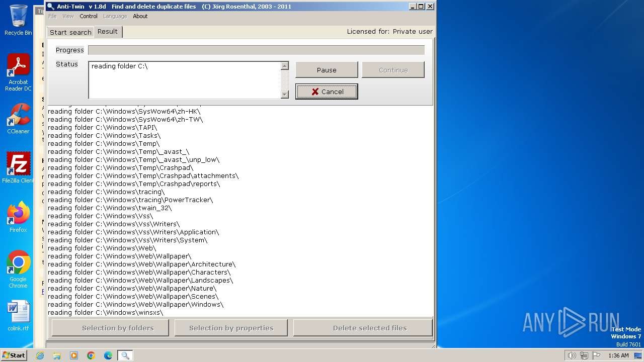This screenshot has width=644, height=362.
Task: Switch to the Start search tab
Action: (x=70, y=32)
